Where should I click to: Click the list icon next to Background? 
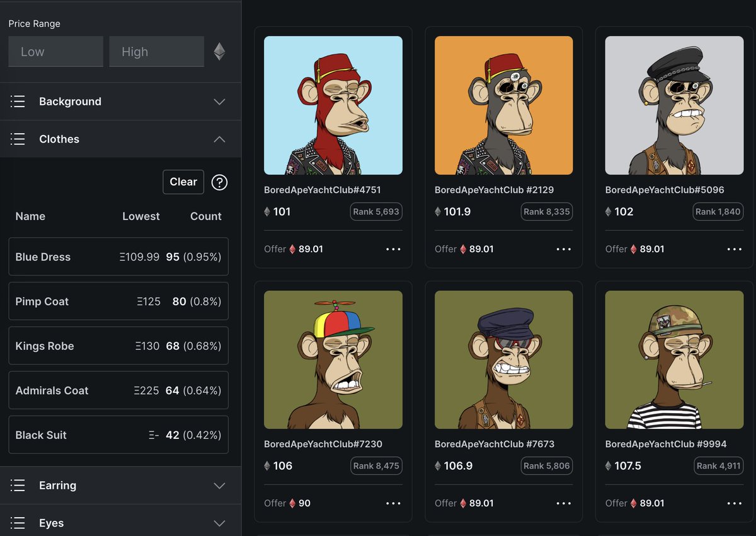point(18,102)
